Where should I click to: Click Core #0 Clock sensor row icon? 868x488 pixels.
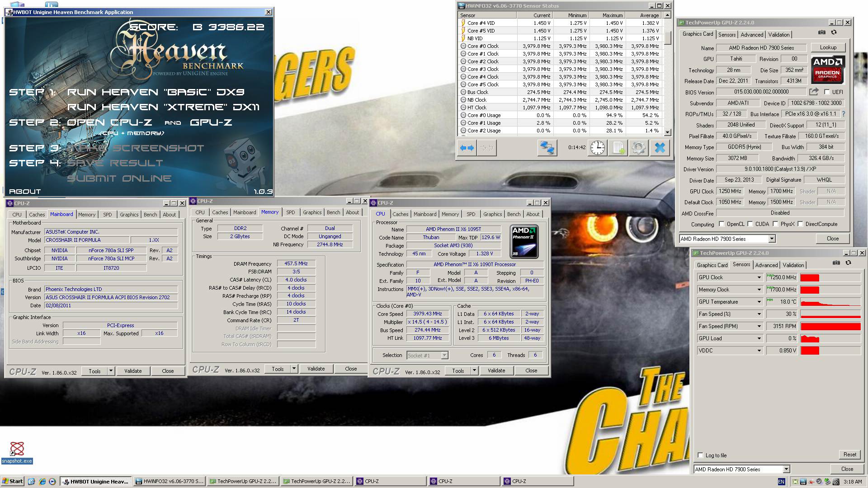[463, 46]
